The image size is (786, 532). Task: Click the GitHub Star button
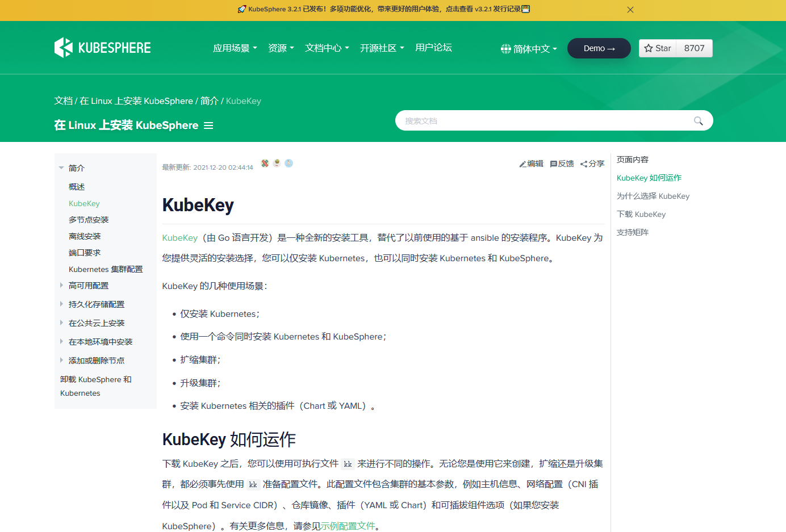[658, 48]
